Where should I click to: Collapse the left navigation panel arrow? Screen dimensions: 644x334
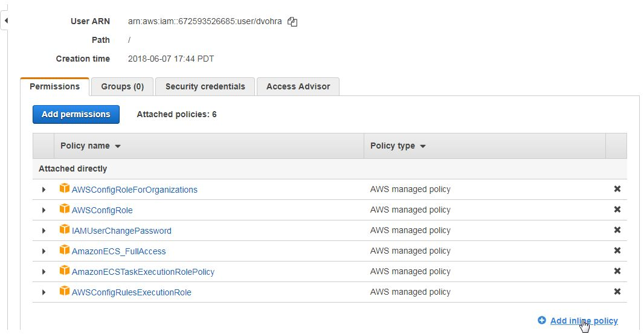[6, 21]
